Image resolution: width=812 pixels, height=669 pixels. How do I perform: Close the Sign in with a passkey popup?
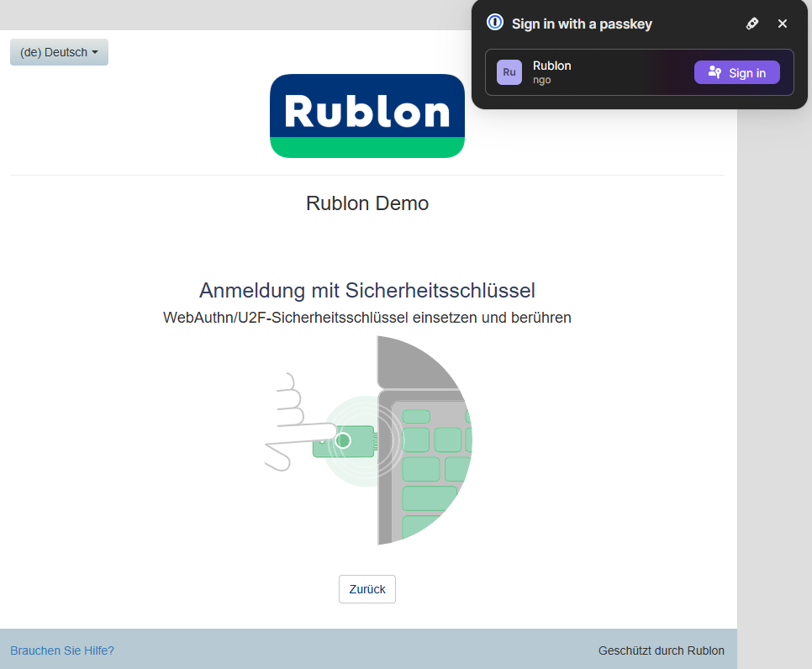click(x=783, y=24)
